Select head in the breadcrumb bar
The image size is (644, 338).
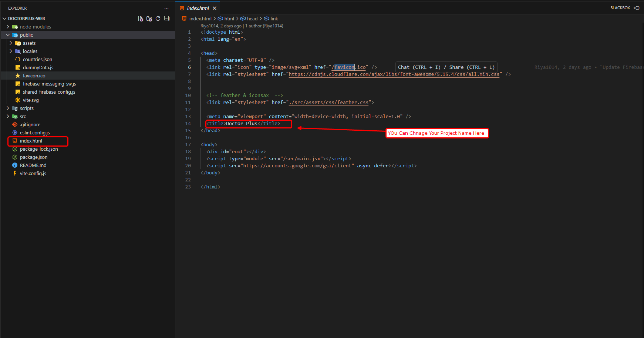tap(253, 18)
